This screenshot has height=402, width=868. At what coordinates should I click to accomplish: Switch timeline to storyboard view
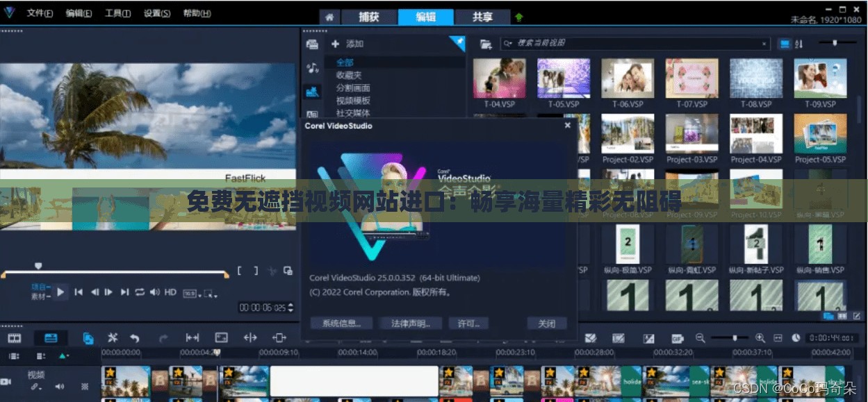pyautogui.click(x=13, y=338)
